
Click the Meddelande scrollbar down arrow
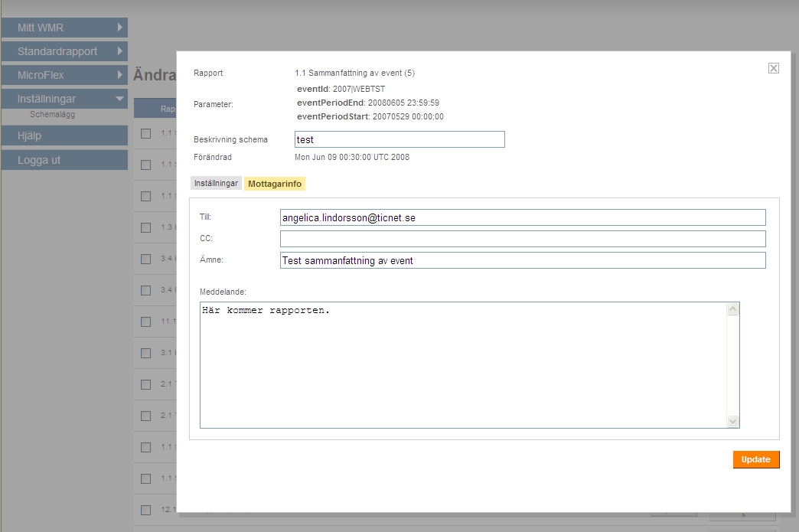tap(732, 422)
